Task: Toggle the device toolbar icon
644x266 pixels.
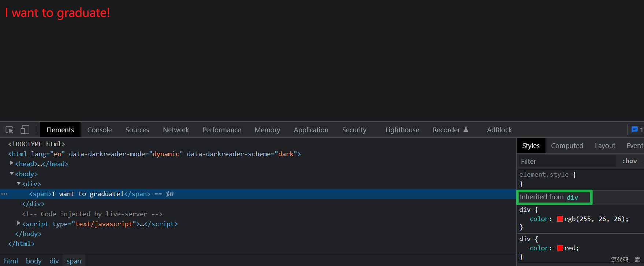Action: coord(25,130)
